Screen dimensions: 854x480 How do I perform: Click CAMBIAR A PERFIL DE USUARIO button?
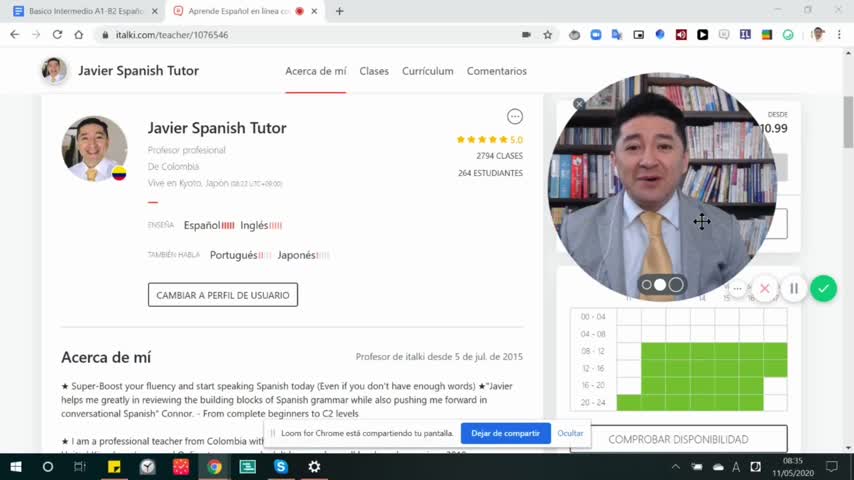click(x=223, y=295)
